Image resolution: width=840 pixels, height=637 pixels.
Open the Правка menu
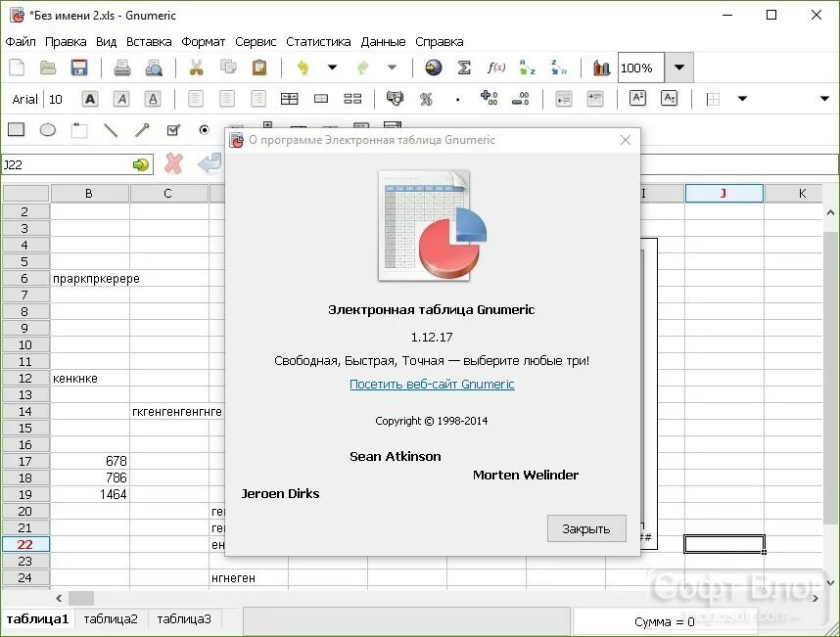click(66, 42)
